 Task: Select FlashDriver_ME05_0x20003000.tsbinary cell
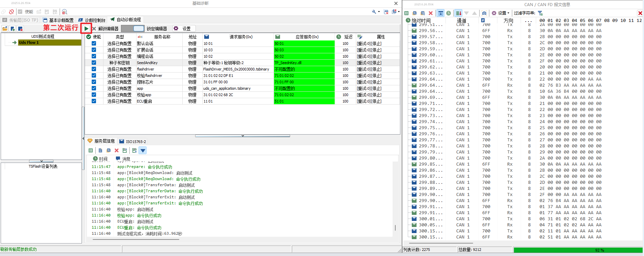click(238, 69)
